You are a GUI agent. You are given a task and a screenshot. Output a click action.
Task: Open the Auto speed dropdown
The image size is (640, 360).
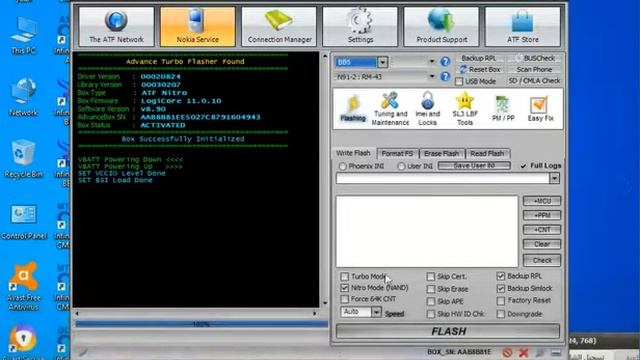[376, 312]
